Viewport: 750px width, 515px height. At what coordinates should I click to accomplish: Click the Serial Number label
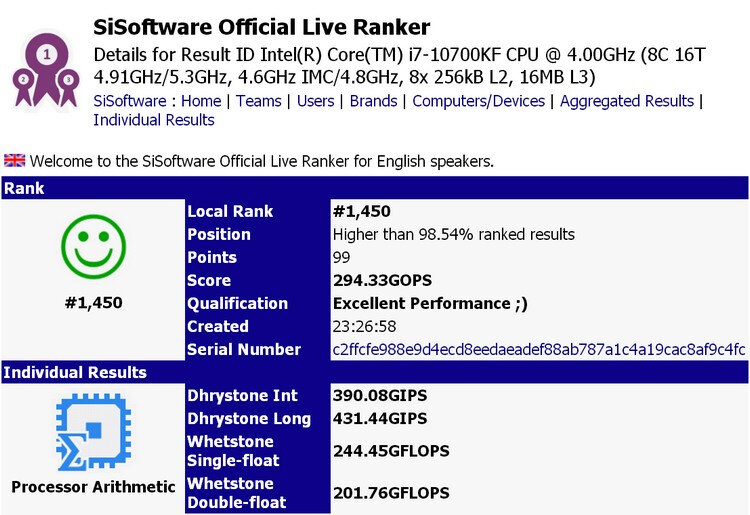tap(244, 350)
